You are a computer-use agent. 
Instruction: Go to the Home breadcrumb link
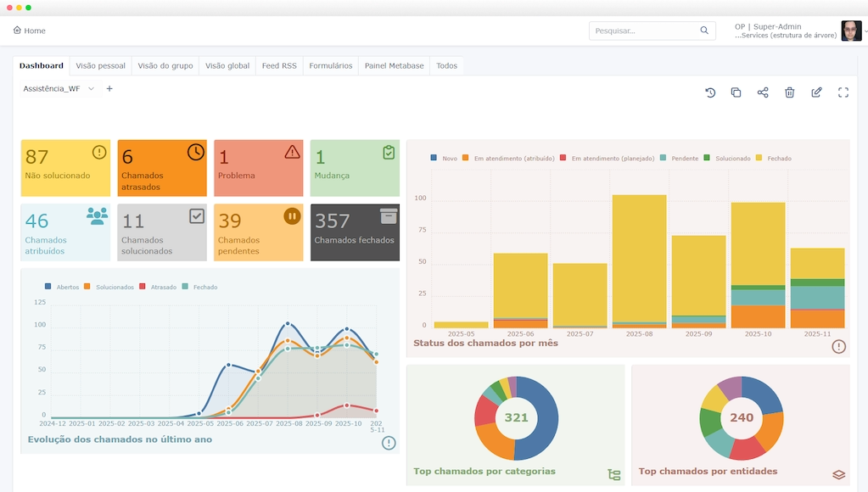30,31
